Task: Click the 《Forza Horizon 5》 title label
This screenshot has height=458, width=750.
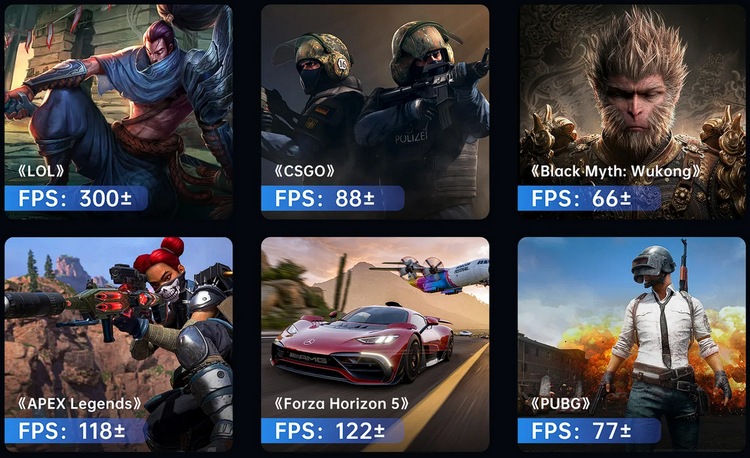Action: click(x=342, y=403)
